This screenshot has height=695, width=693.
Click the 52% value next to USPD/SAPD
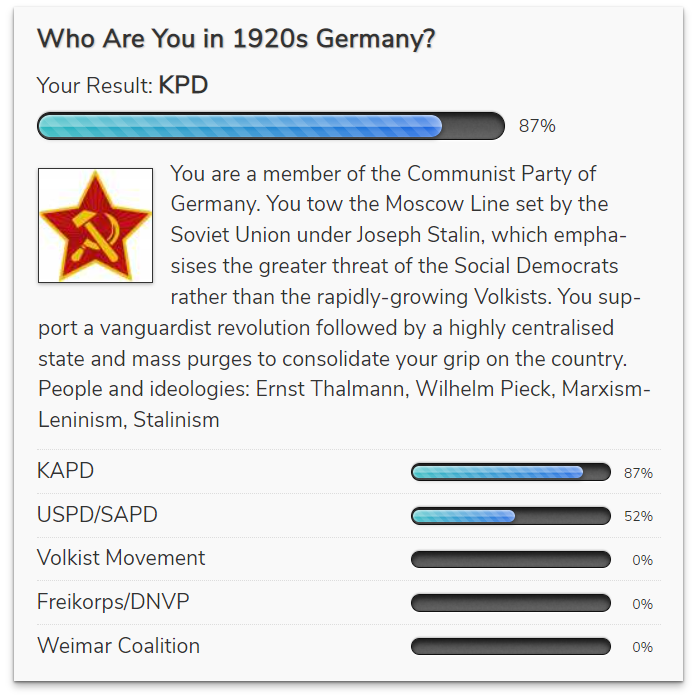638,517
